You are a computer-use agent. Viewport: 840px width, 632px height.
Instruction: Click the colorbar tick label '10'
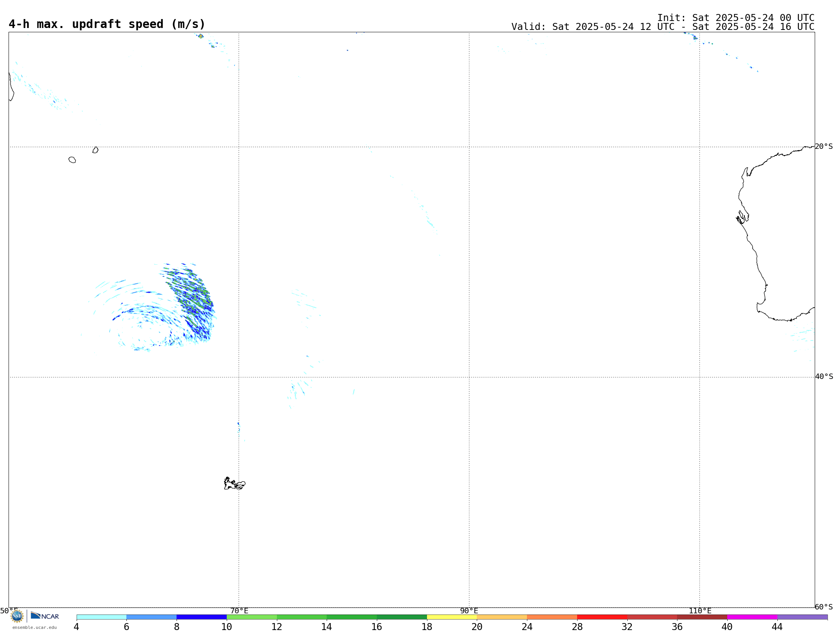(227, 627)
